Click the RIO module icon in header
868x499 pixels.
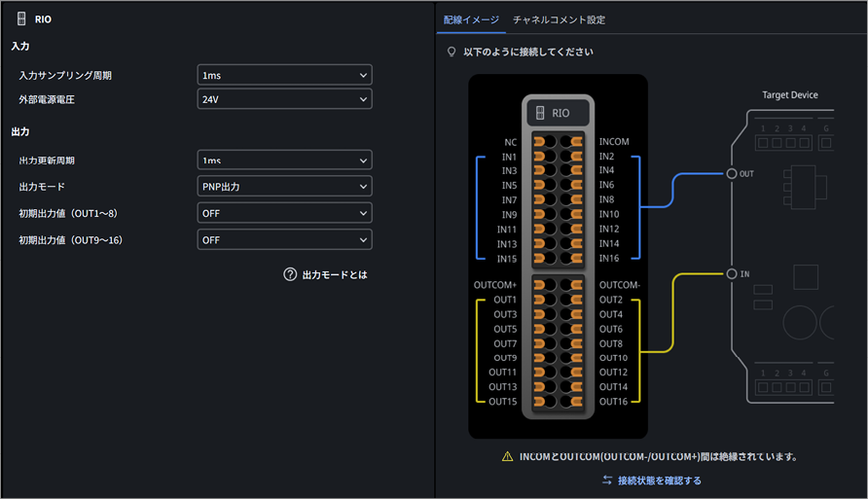(21, 18)
